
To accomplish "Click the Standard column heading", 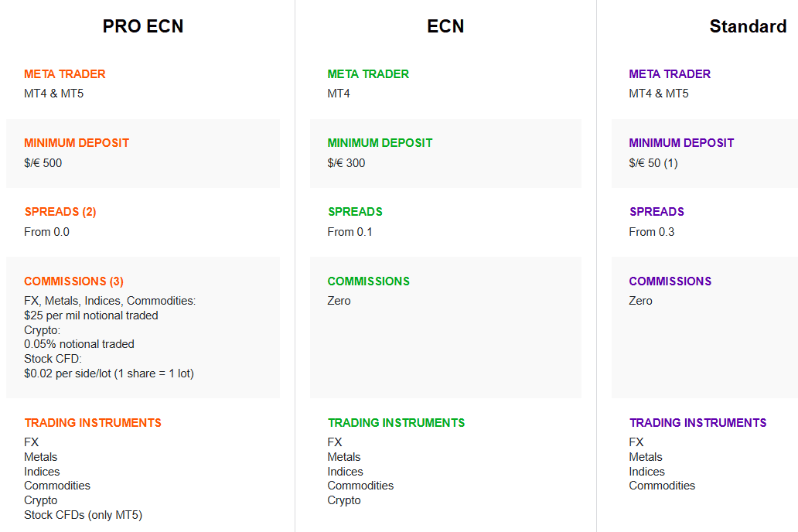I will 748,26.
